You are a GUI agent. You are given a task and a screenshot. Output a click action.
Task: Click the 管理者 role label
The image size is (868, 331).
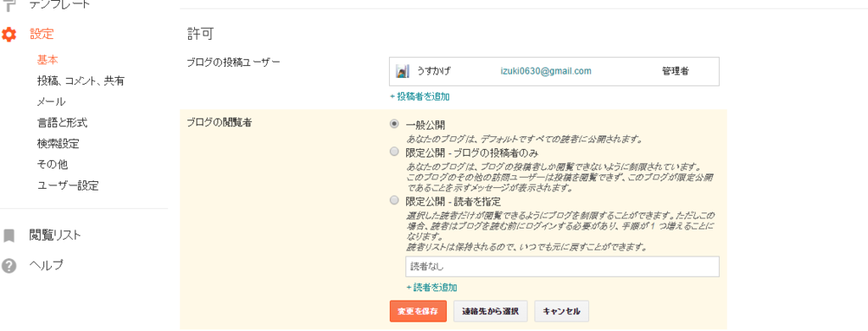[x=676, y=71]
